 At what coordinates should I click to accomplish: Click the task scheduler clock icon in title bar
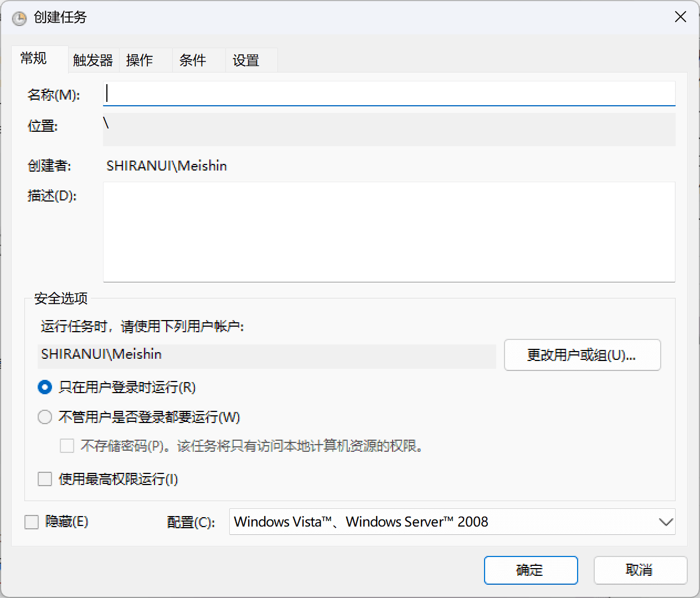tap(19, 18)
